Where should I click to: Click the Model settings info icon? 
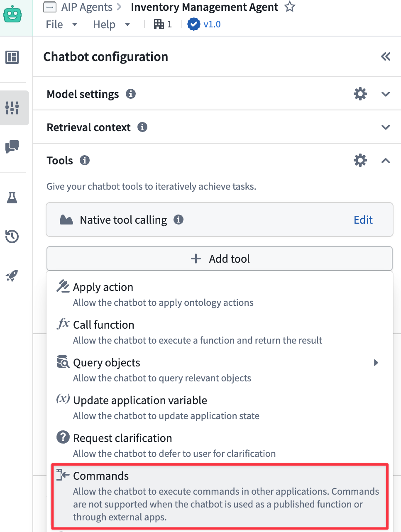tap(131, 94)
